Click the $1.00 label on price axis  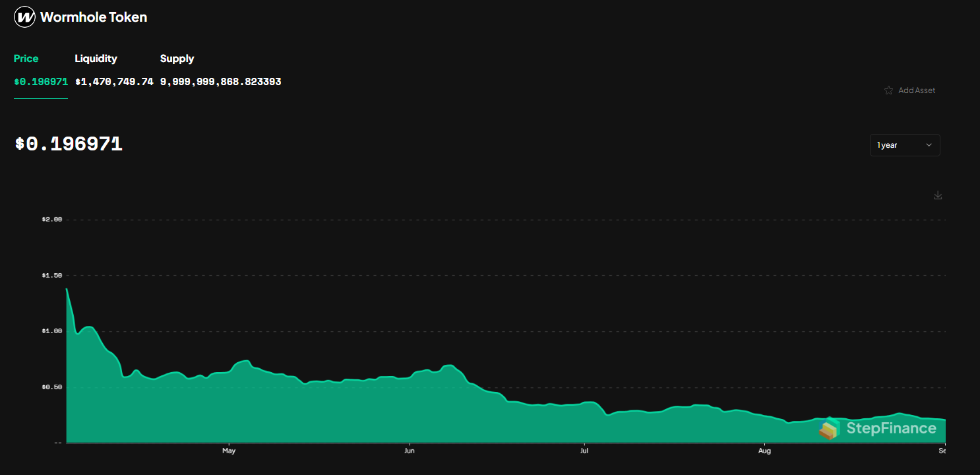[52, 331]
